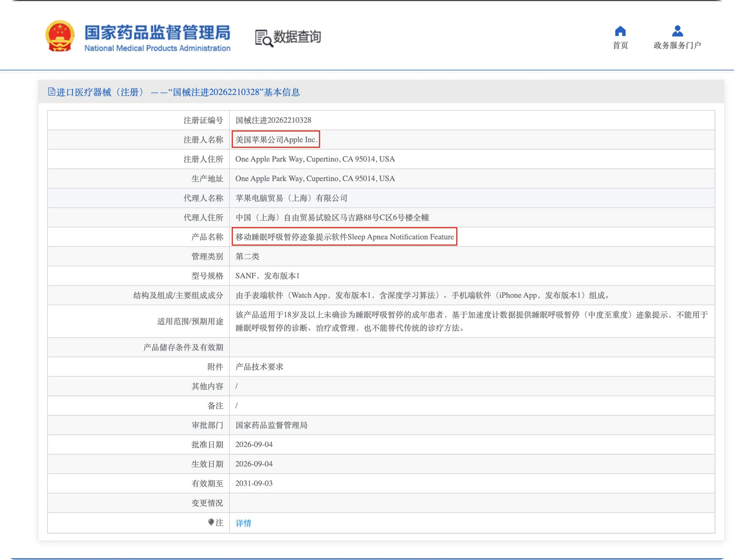Click the document icon before 进口医疗器械 title

[x=51, y=92]
